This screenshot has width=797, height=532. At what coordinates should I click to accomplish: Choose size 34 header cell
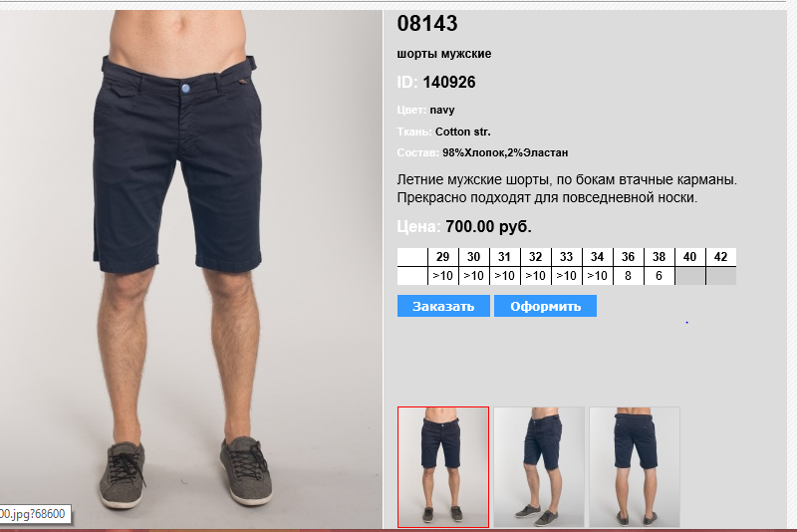pyautogui.click(x=597, y=257)
